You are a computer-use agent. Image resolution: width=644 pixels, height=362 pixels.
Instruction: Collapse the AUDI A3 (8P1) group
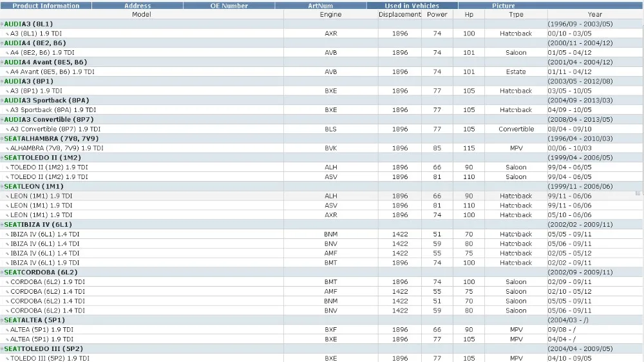tap(2, 81)
